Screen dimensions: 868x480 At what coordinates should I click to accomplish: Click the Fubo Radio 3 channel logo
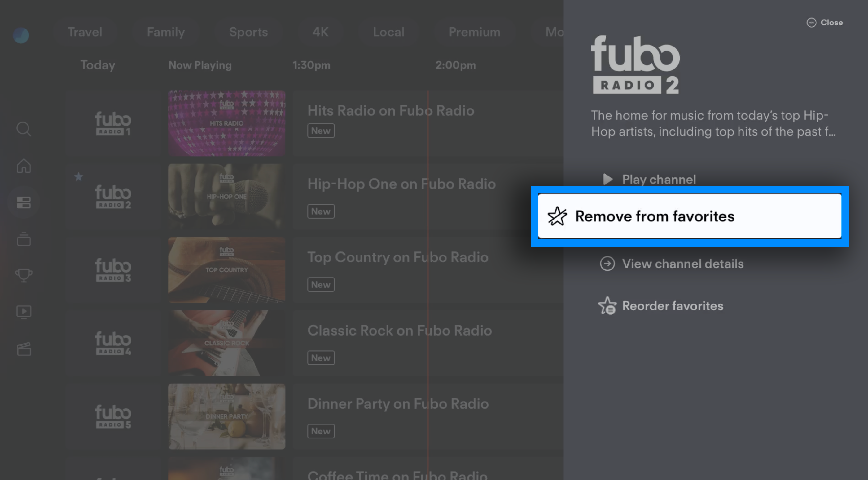tap(113, 270)
